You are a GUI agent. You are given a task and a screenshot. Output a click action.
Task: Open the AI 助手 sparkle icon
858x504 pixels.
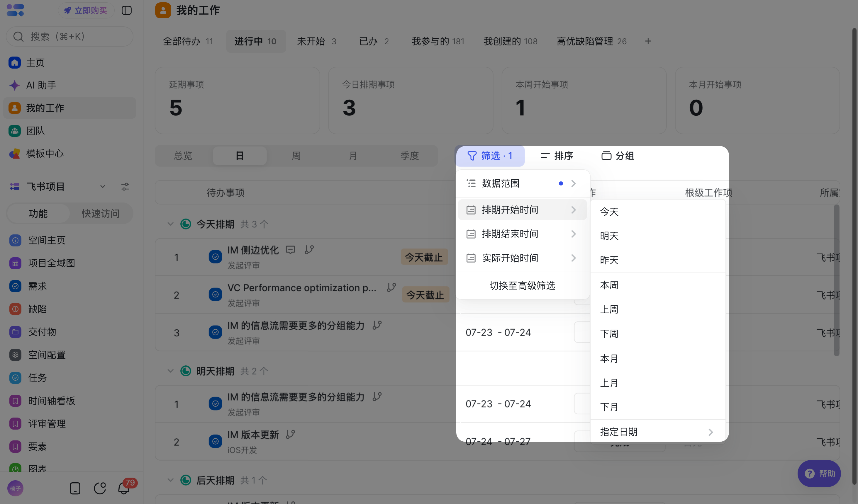pyautogui.click(x=14, y=85)
